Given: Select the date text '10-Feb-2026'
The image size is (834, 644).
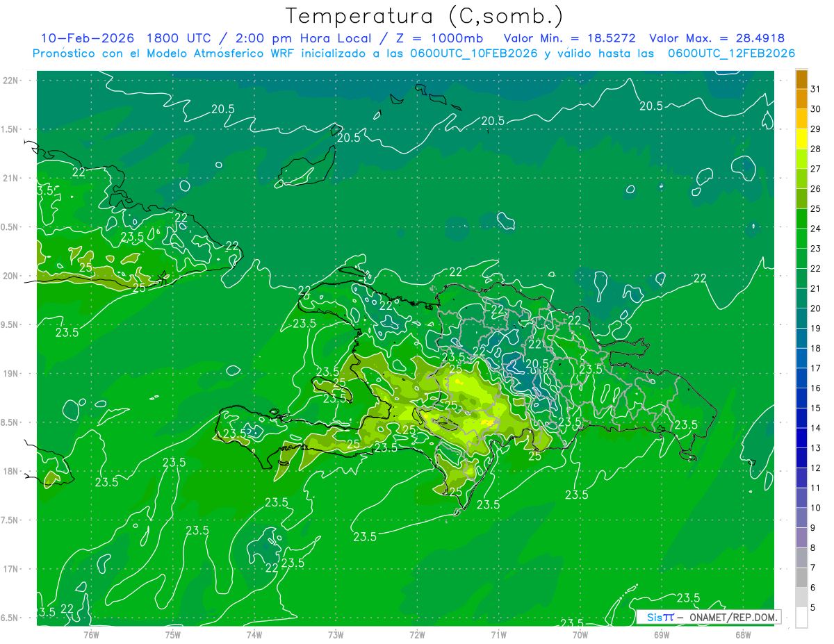Looking at the screenshot, I should 88,38.
